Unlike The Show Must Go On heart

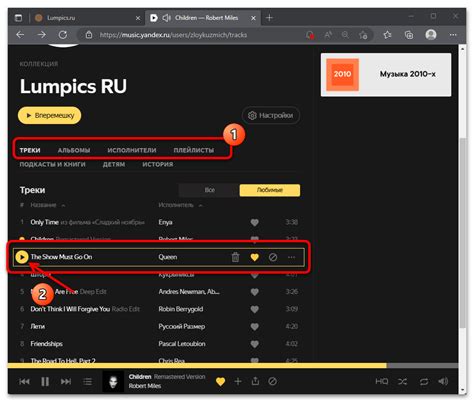(254, 257)
